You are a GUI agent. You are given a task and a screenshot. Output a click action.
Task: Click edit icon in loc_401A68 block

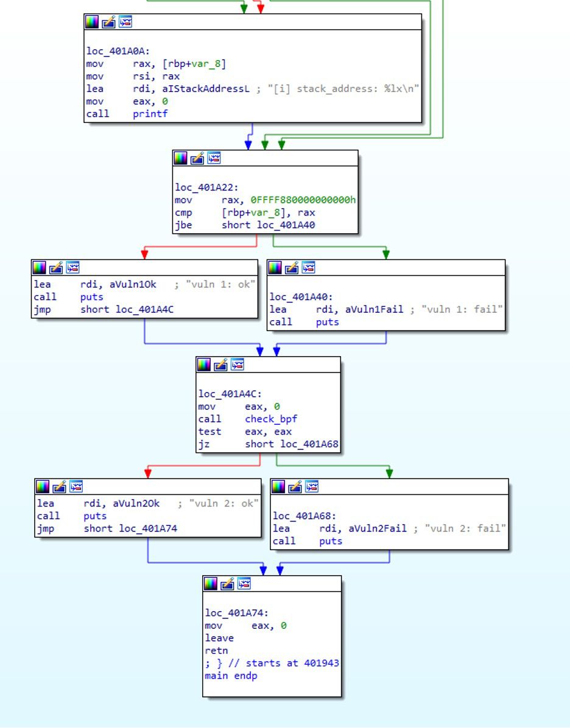295,486
